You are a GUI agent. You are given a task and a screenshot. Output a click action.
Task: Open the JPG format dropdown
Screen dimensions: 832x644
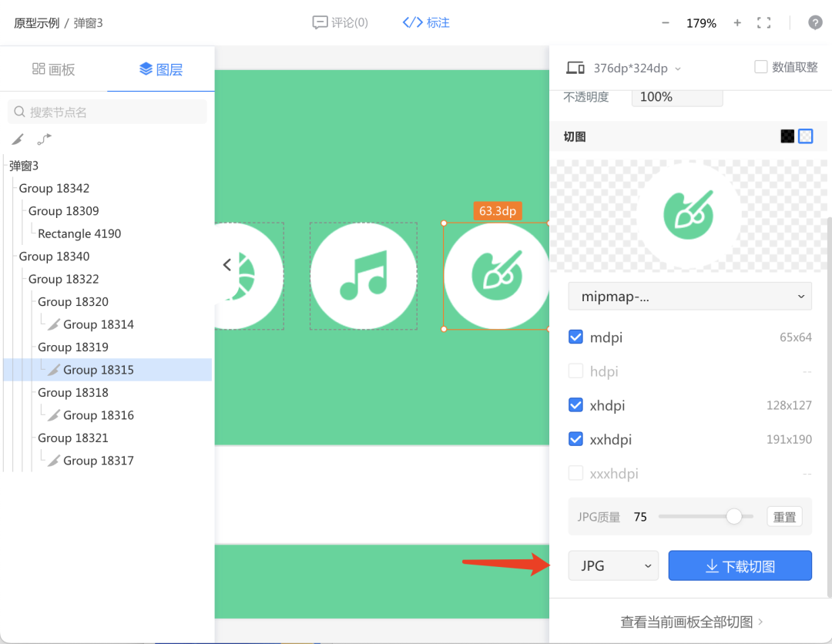[613, 566]
